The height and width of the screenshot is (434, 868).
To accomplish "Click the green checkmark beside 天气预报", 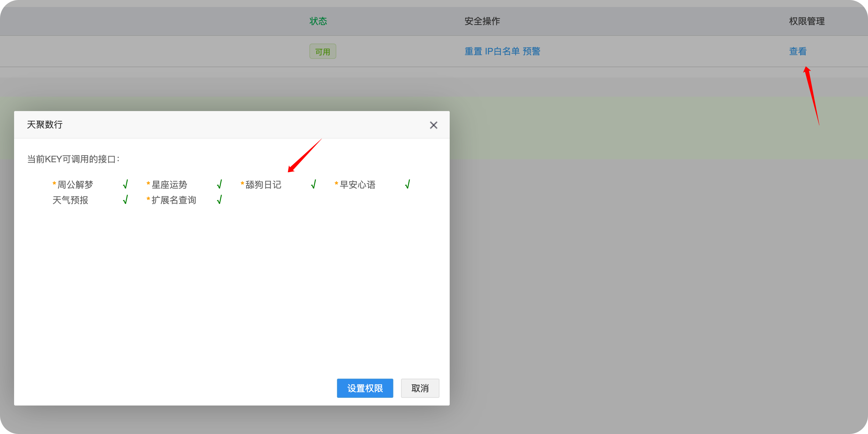I will point(125,200).
